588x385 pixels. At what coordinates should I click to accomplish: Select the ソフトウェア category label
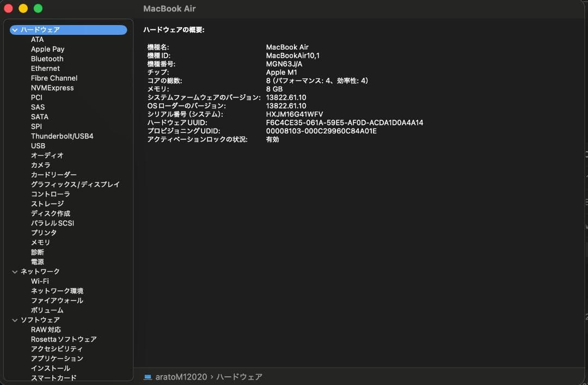pyautogui.click(x=40, y=320)
